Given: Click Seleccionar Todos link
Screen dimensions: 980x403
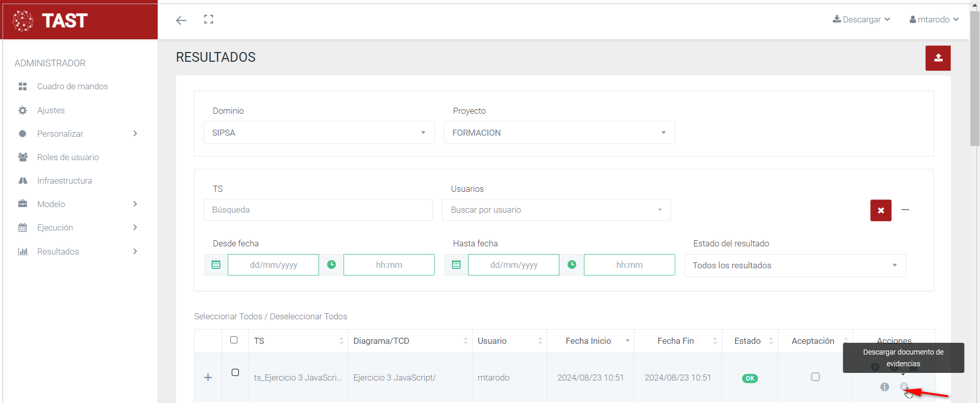Looking at the screenshot, I should point(228,316).
